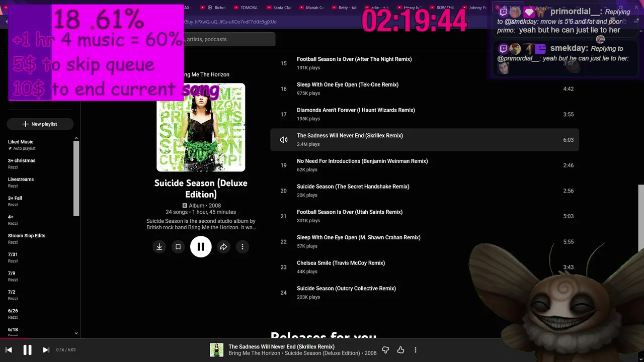Dislike the currently playing song
This screenshot has height=362, width=644.
pyautogui.click(x=385, y=350)
